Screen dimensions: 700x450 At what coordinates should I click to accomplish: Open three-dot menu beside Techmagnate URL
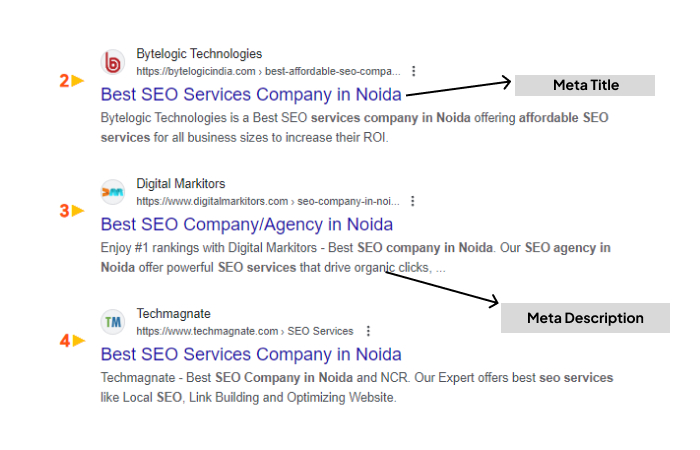(x=368, y=331)
